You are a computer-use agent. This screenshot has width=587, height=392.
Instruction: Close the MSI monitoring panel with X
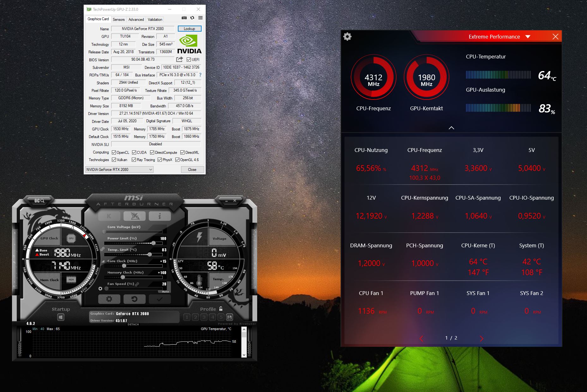(555, 37)
